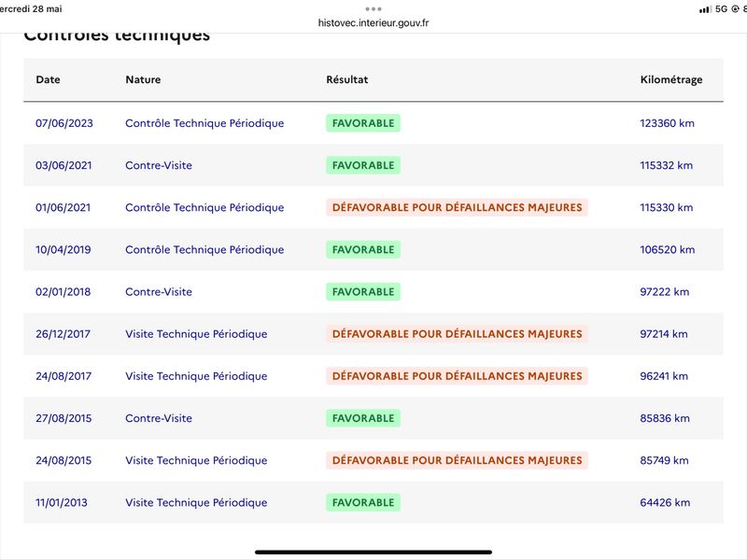
Task: Tap the three-dot multitasking icon at top
Action: pyautogui.click(x=373, y=9)
